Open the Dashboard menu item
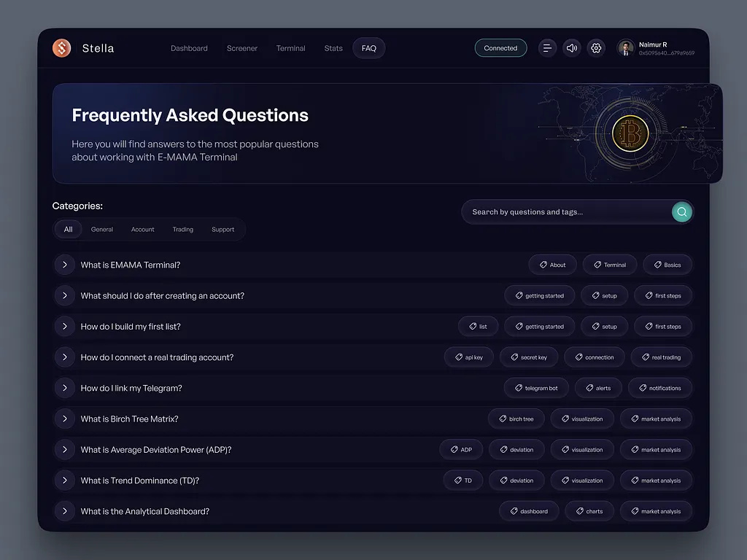747x560 pixels. 189,48
